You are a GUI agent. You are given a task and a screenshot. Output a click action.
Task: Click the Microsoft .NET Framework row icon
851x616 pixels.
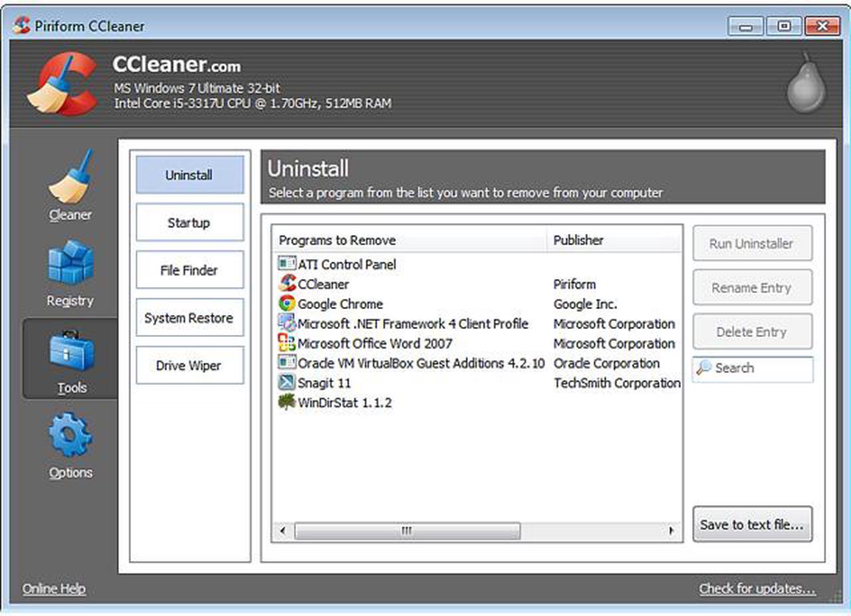click(x=287, y=324)
